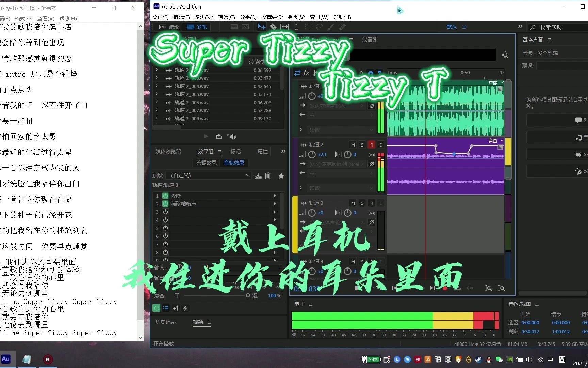Switch to the 媒体浏览器 tab

click(168, 151)
